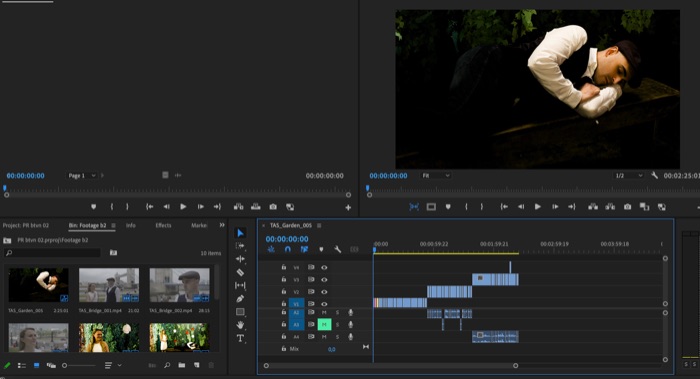
Task: Select the Slip tool
Action: [240, 285]
